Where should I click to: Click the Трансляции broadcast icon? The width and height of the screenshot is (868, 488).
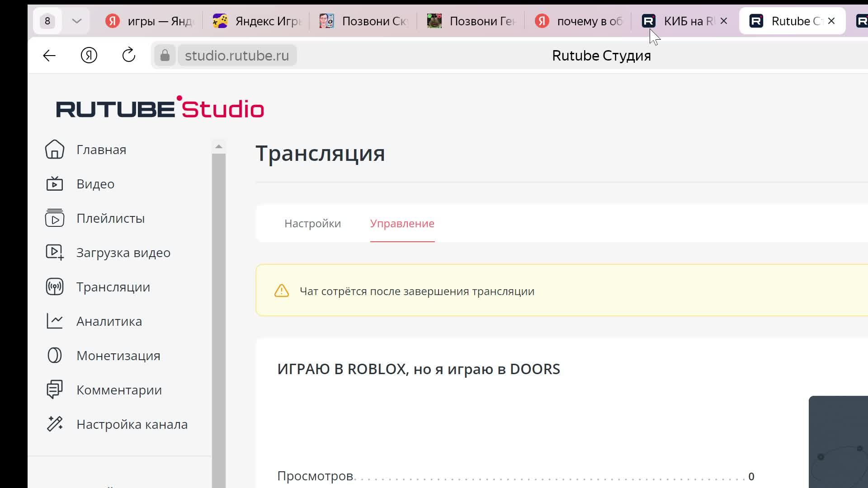coord(55,287)
